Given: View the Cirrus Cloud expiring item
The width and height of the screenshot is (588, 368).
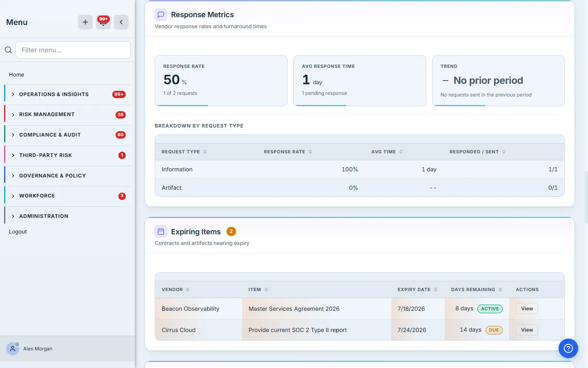Looking at the screenshot, I should (527, 330).
